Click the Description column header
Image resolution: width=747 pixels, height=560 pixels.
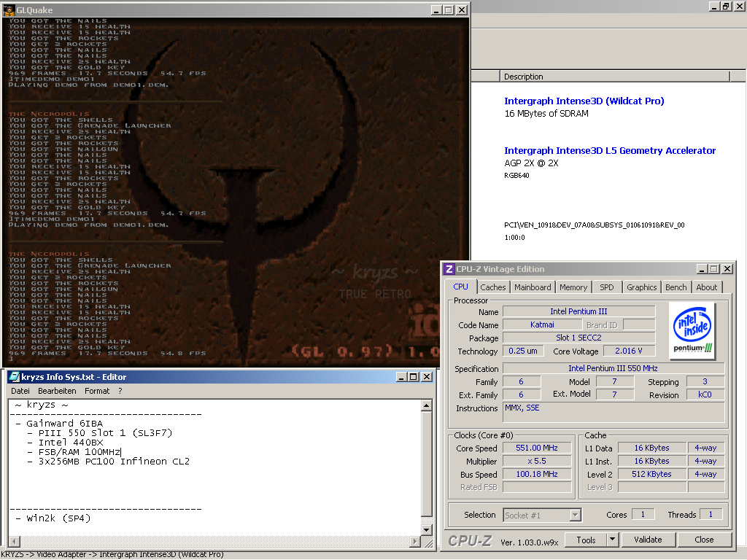click(x=614, y=76)
